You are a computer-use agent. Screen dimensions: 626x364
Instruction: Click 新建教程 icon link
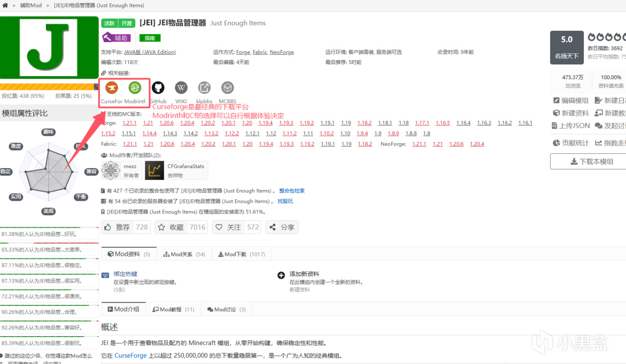pos(610,113)
